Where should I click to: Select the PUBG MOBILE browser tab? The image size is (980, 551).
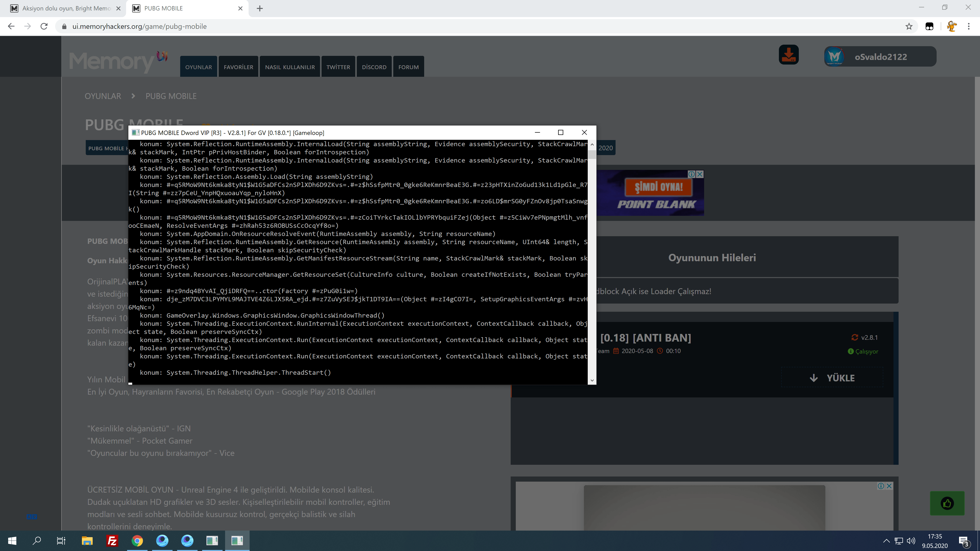coord(188,8)
